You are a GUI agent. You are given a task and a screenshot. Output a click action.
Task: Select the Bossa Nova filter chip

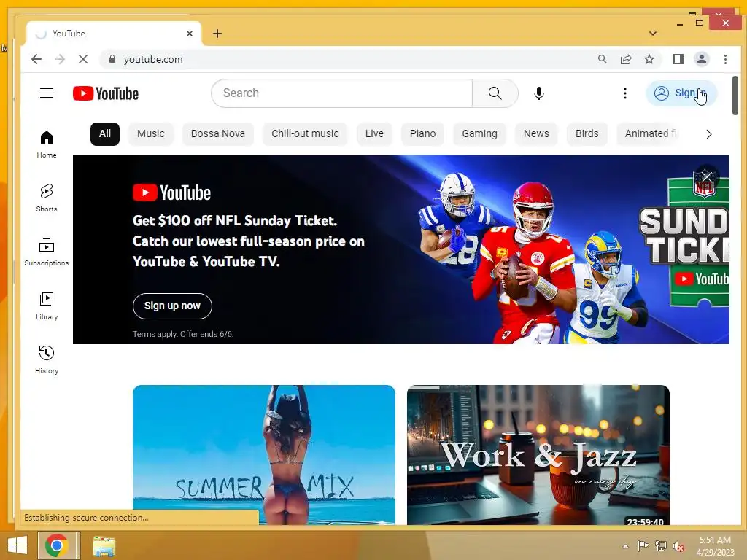pos(218,134)
